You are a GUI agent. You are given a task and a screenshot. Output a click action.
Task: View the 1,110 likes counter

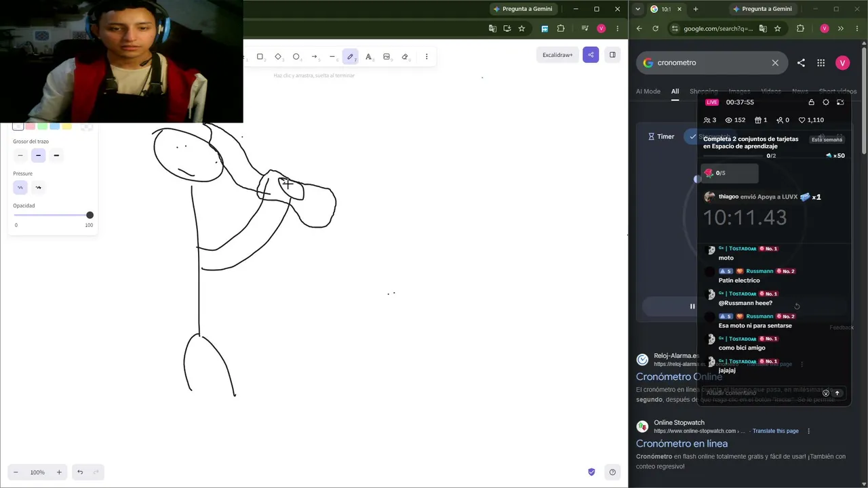tap(811, 120)
